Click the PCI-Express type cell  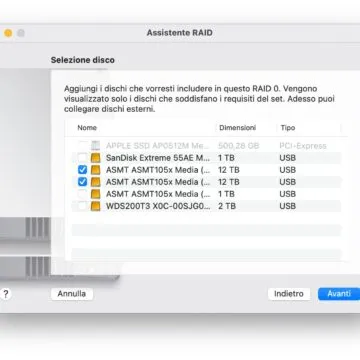pyautogui.click(x=303, y=146)
